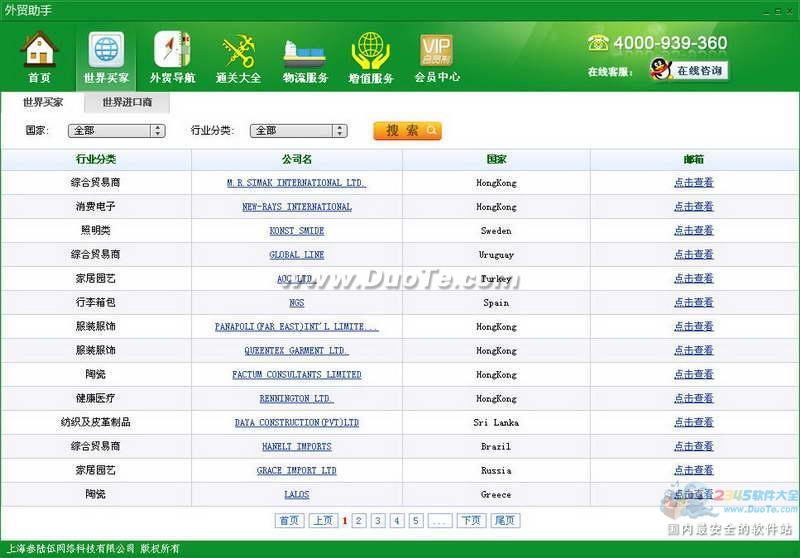Click 点击查看 for NGS row
Screen dimensions: 800x558
(x=694, y=302)
